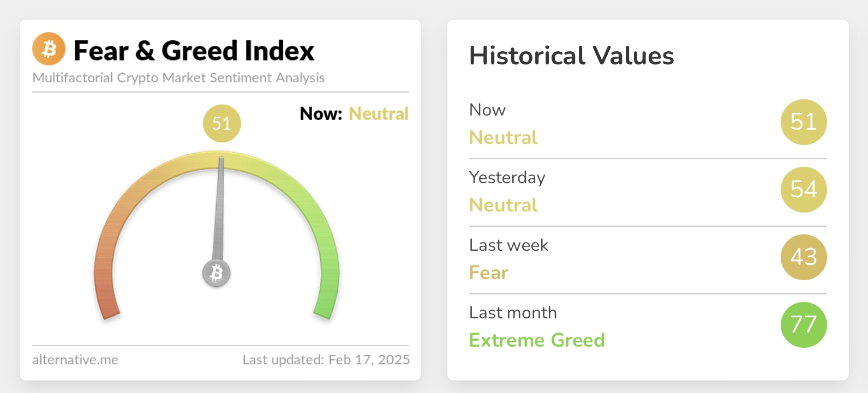The height and width of the screenshot is (393, 868).
Task: Click the Fear & Greed Index title
Action: pyautogui.click(x=194, y=51)
